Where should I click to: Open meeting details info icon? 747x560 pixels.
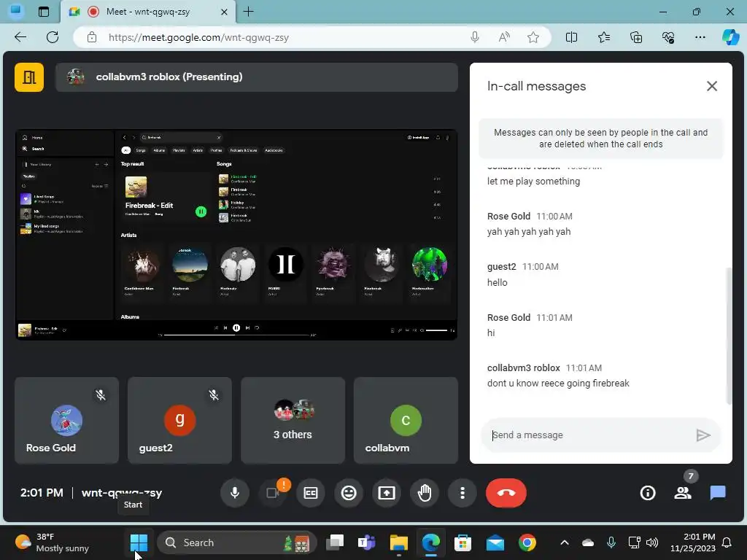[x=648, y=493]
